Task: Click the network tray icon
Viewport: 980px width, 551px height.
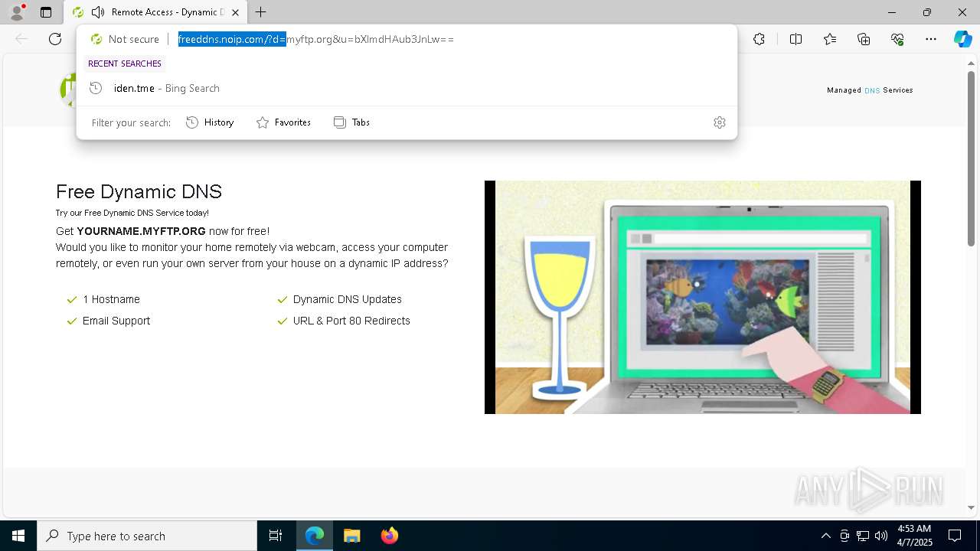Action: click(863, 536)
